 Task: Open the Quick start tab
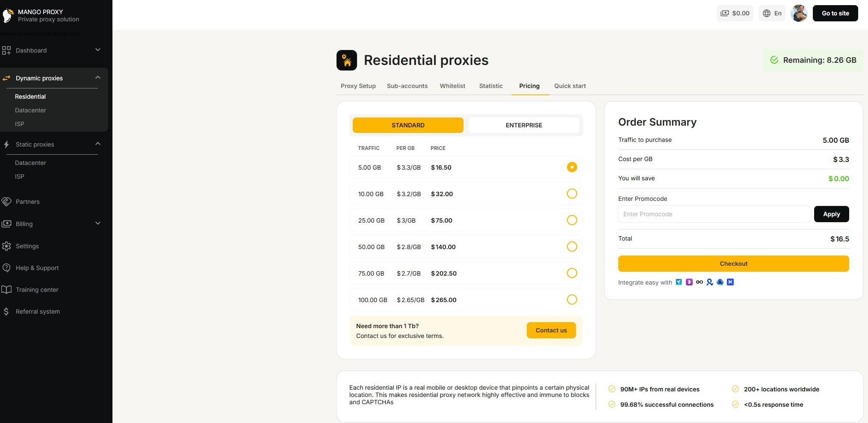570,86
